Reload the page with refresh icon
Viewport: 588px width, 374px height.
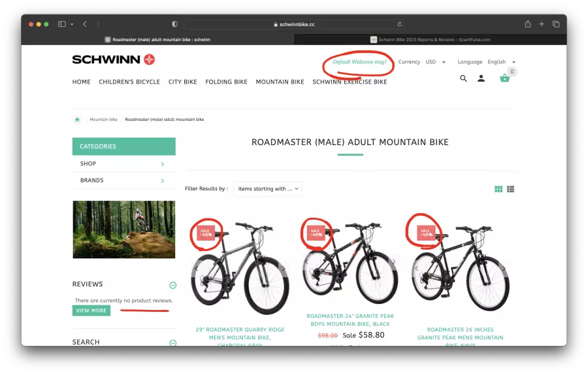[400, 24]
